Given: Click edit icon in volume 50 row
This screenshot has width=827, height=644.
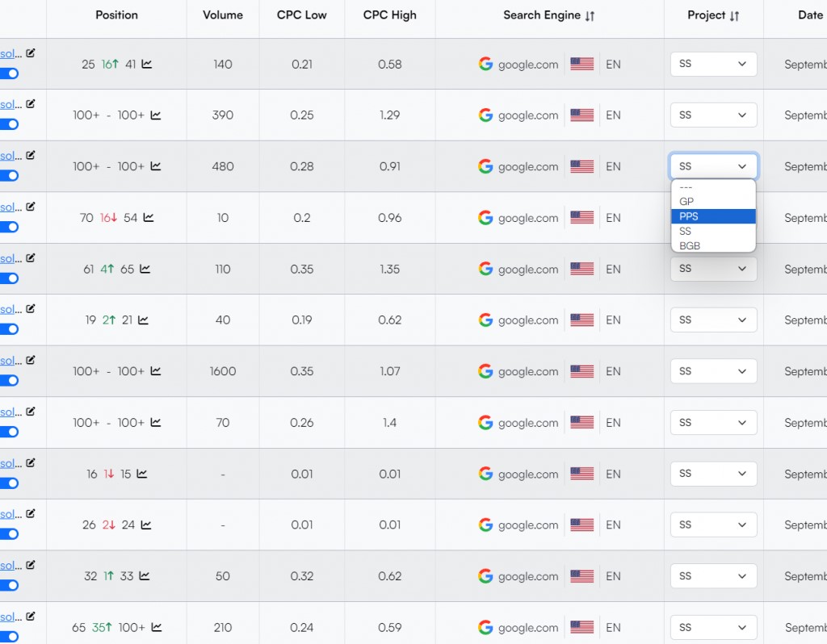Looking at the screenshot, I should (31, 565).
